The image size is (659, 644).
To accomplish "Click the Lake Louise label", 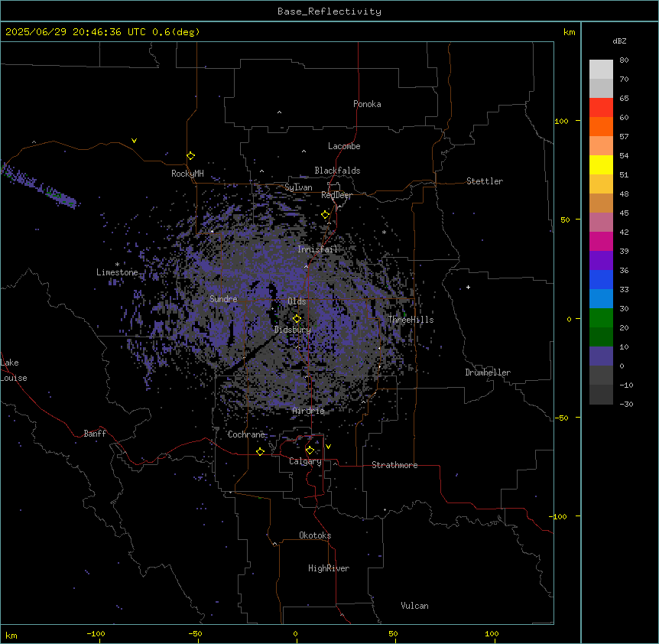I will pos(13,370).
